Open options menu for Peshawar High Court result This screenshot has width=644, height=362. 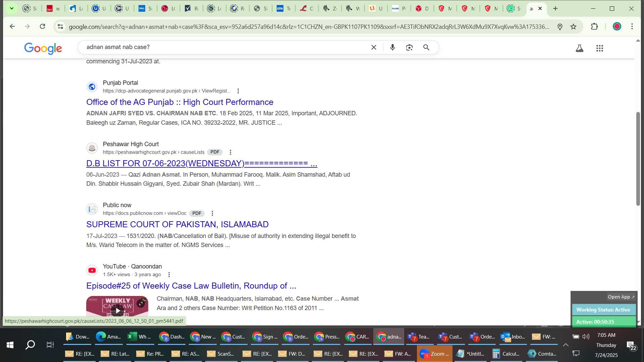[x=230, y=152]
